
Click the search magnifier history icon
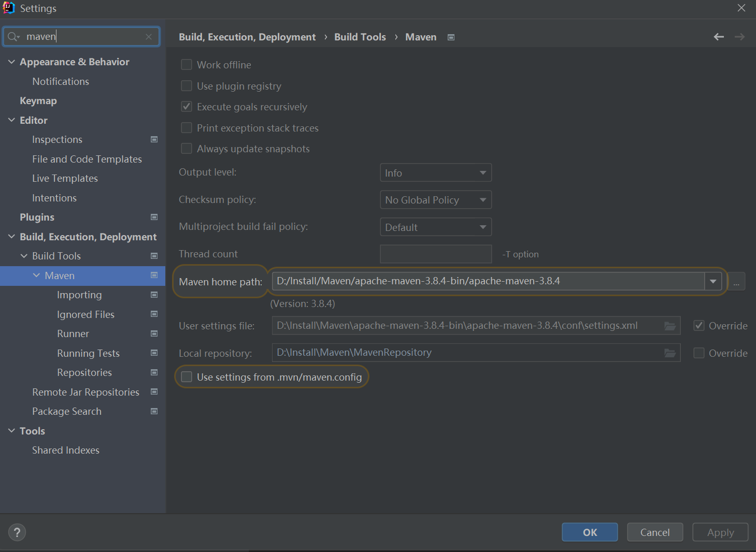pyautogui.click(x=13, y=37)
